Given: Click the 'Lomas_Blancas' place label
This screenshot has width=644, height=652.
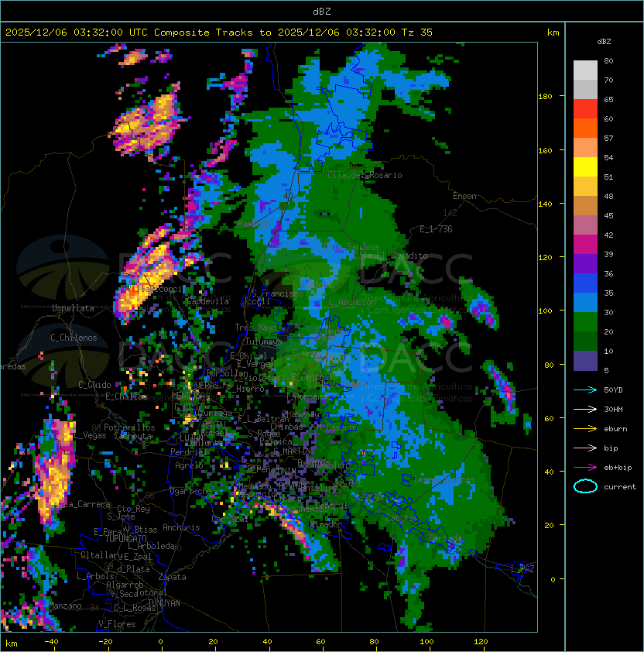Looking at the screenshot, I should click(x=444, y=479).
